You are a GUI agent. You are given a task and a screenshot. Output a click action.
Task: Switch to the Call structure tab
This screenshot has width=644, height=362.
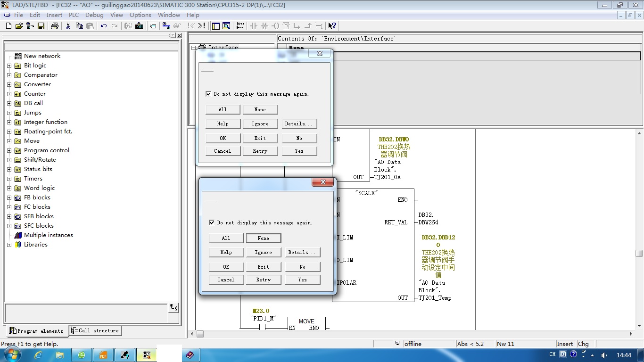95,331
